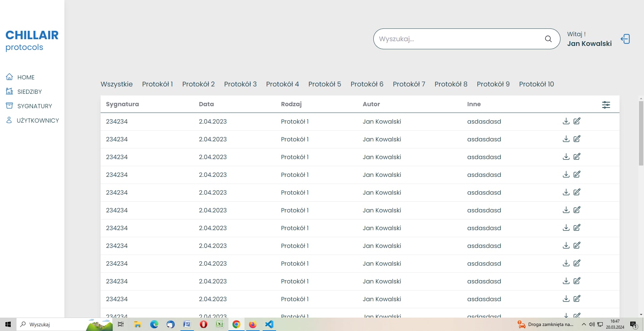This screenshot has height=331, width=644.
Task: Download the protocol in the first table row
Action: (566, 121)
